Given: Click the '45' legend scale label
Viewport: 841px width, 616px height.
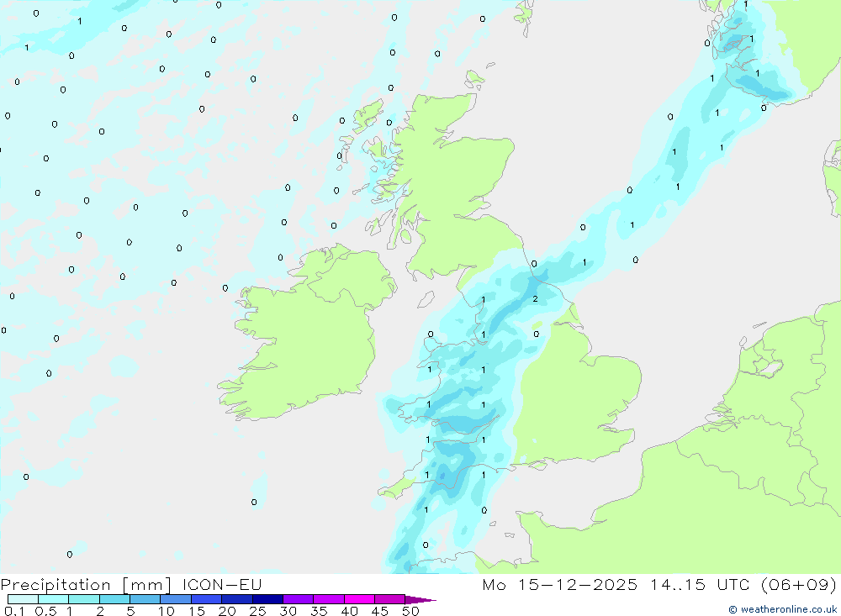Looking at the screenshot, I should (380, 611).
